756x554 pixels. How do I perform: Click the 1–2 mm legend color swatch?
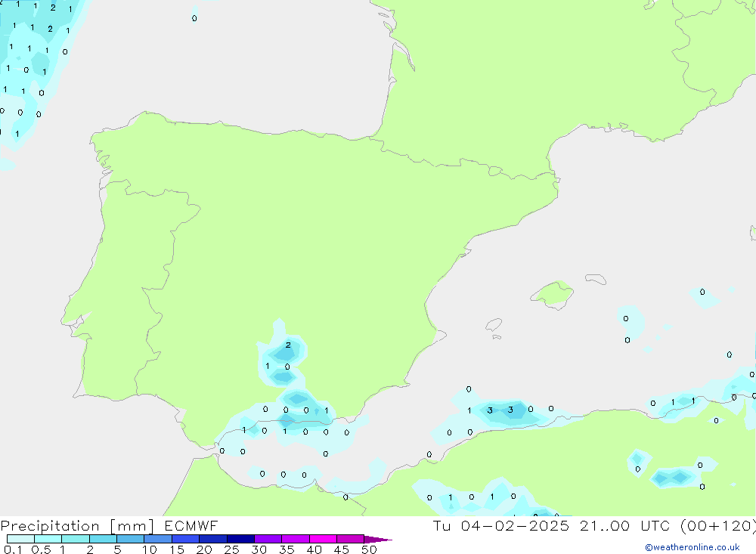click(75, 539)
